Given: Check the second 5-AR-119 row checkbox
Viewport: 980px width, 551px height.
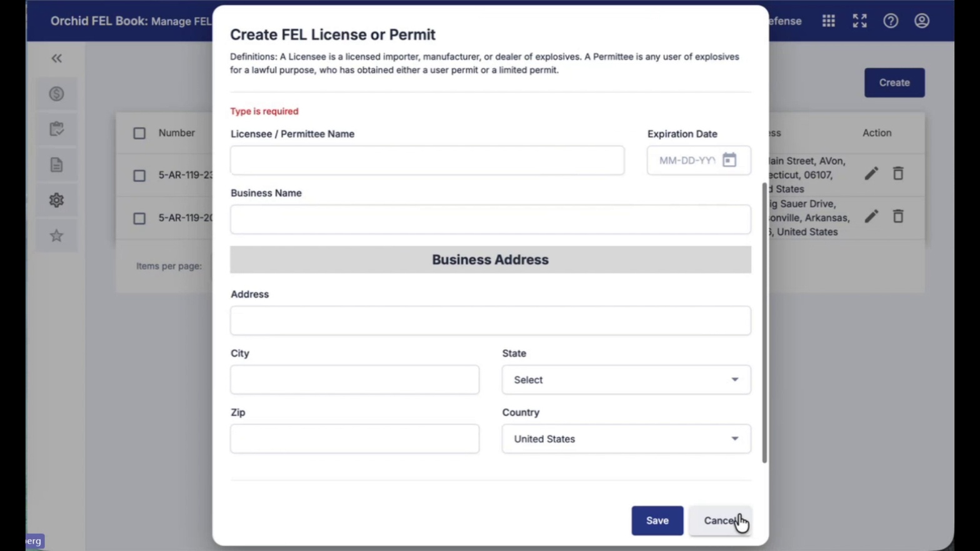Looking at the screenshot, I should point(139,218).
